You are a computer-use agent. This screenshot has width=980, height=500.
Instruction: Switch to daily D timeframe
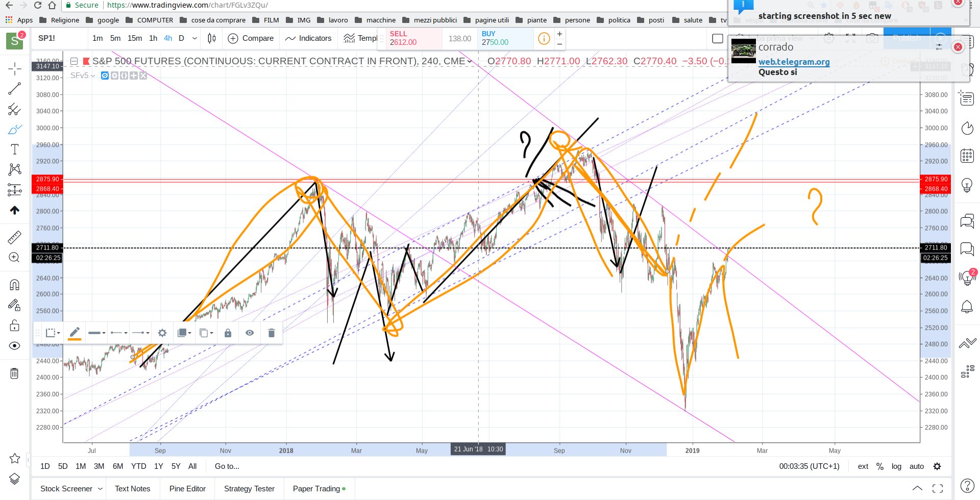point(181,38)
